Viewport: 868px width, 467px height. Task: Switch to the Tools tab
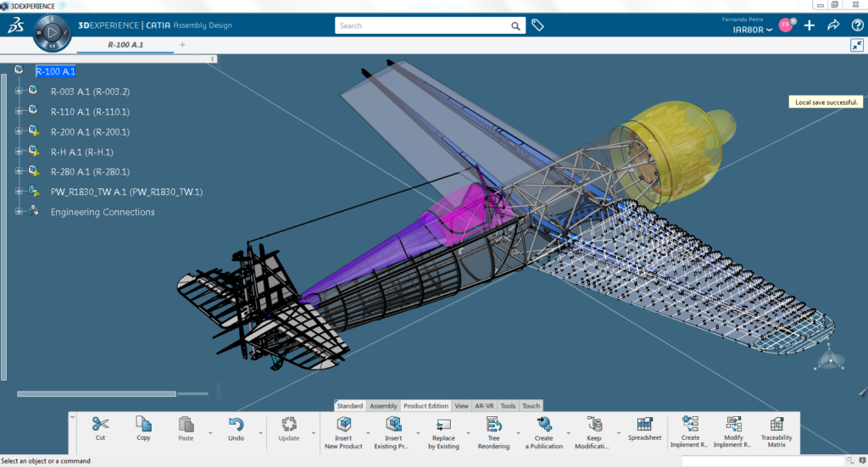[509, 406]
